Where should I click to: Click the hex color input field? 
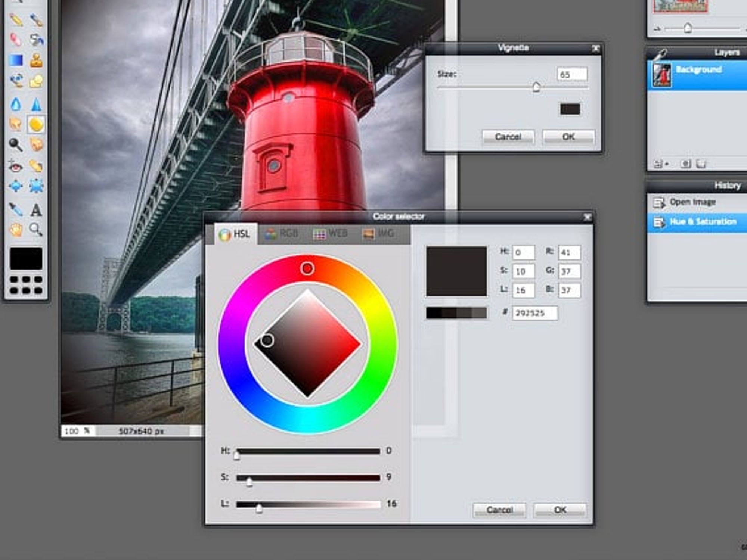point(534,313)
